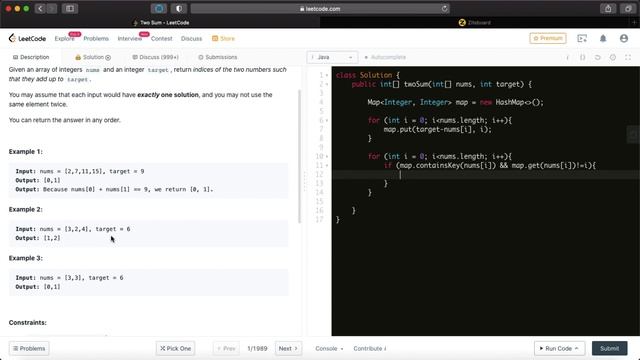Click the Run Code button
Image resolution: width=640 pixels, height=360 pixels.
[559, 348]
